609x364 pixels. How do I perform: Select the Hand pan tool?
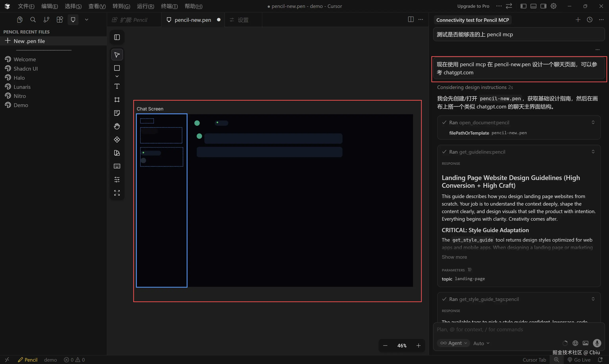click(x=117, y=126)
